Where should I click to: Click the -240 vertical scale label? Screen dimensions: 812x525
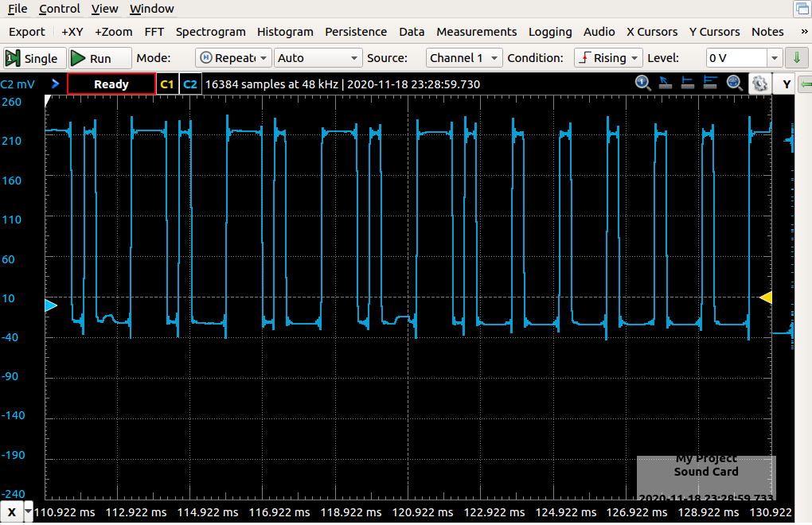click(13, 494)
